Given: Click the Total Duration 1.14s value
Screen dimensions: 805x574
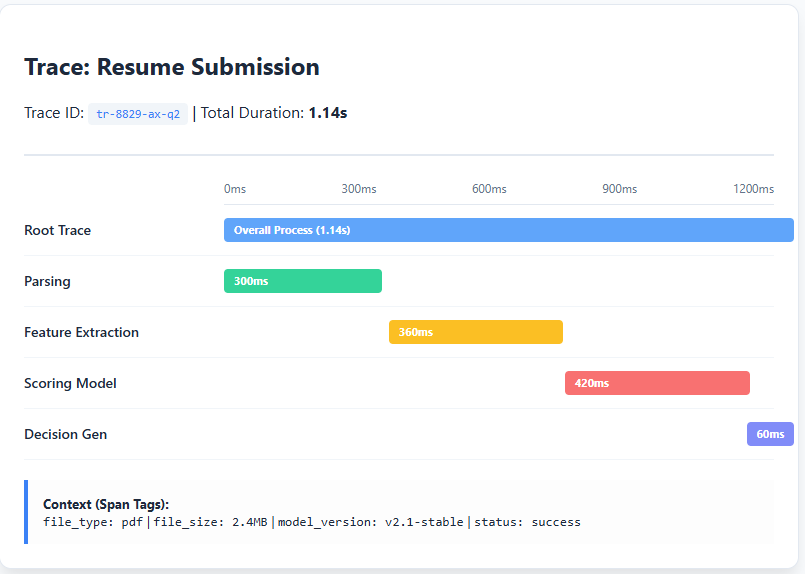Looking at the screenshot, I should 328,113.
